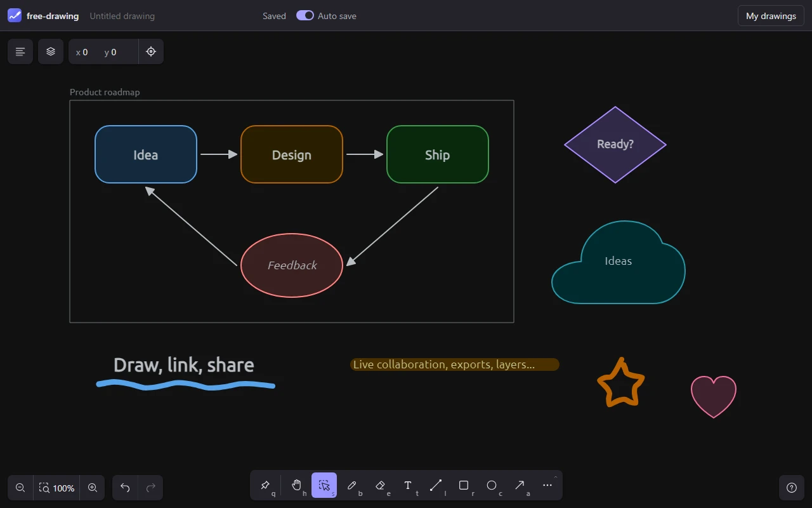Choose the Pencil draw tool
The height and width of the screenshot is (508, 812).
point(352,486)
